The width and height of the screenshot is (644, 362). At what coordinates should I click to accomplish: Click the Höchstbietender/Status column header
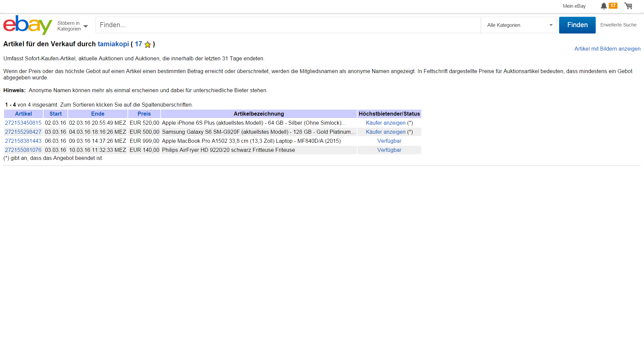point(389,114)
